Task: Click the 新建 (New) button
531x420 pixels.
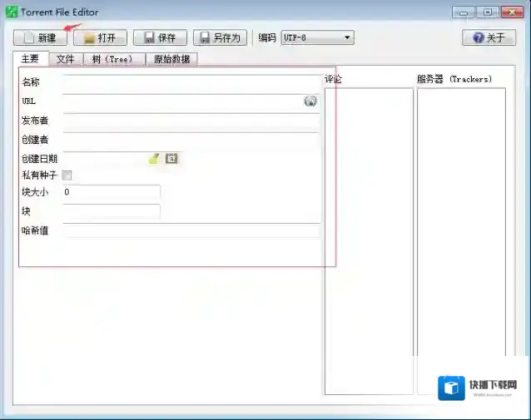Action: coord(40,38)
